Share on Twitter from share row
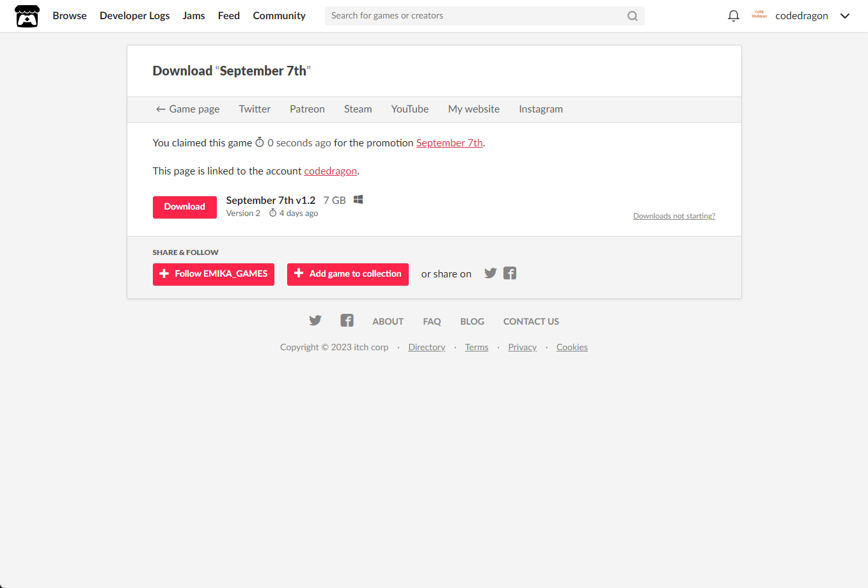 pyautogui.click(x=491, y=274)
